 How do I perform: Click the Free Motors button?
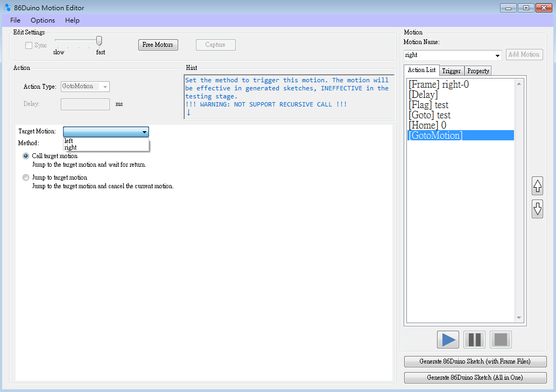click(158, 45)
